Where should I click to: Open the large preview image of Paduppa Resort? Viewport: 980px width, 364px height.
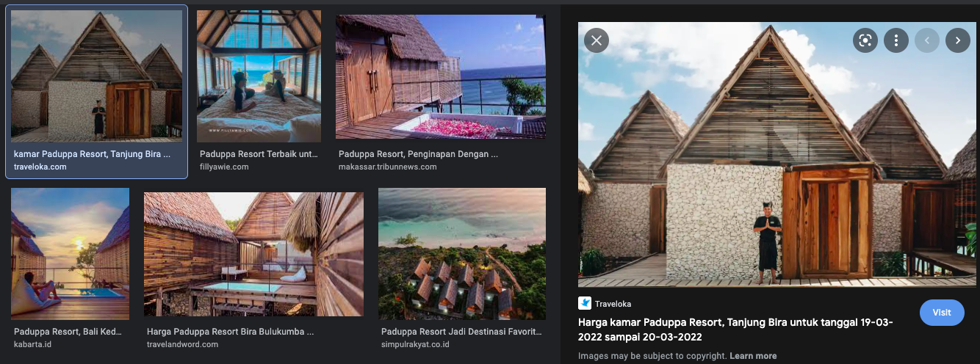(777, 154)
